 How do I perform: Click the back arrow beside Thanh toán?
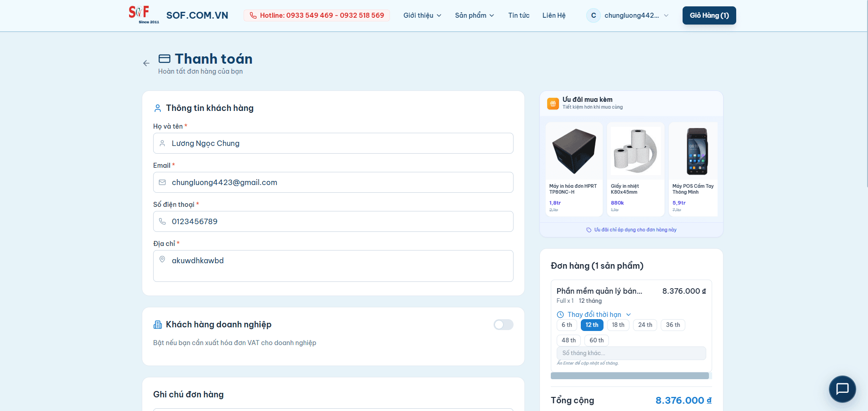[146, 63]
